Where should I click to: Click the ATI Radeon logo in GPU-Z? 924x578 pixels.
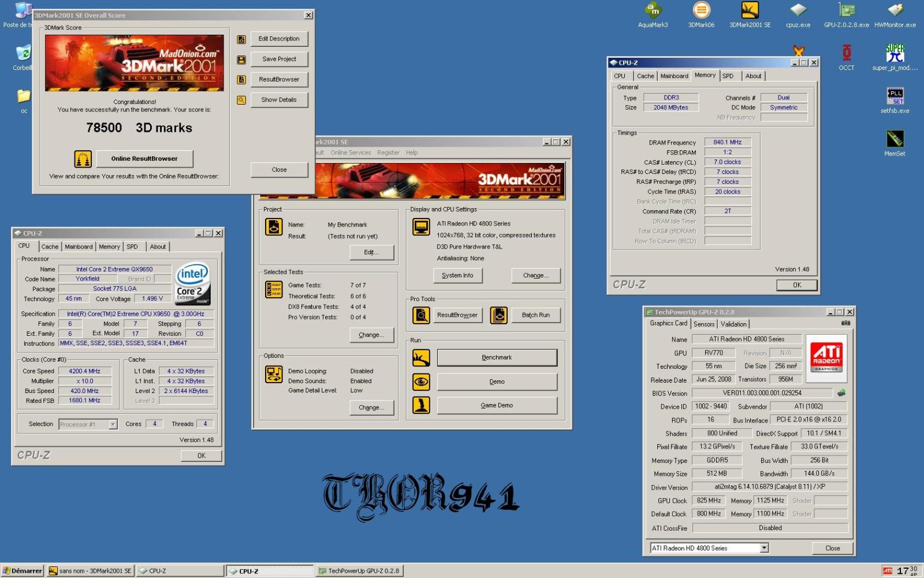(826, 358)
